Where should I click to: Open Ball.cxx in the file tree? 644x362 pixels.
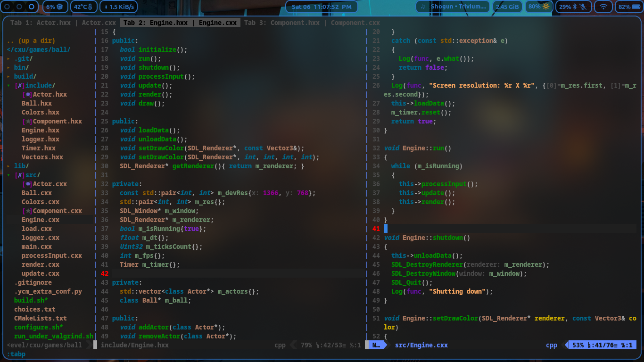(37, 193)
